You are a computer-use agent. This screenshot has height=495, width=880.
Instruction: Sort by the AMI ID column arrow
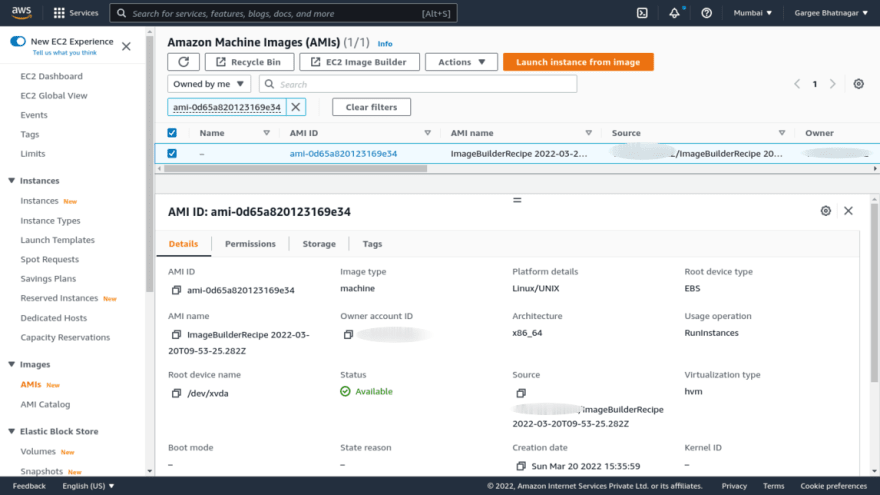(428, 133)
